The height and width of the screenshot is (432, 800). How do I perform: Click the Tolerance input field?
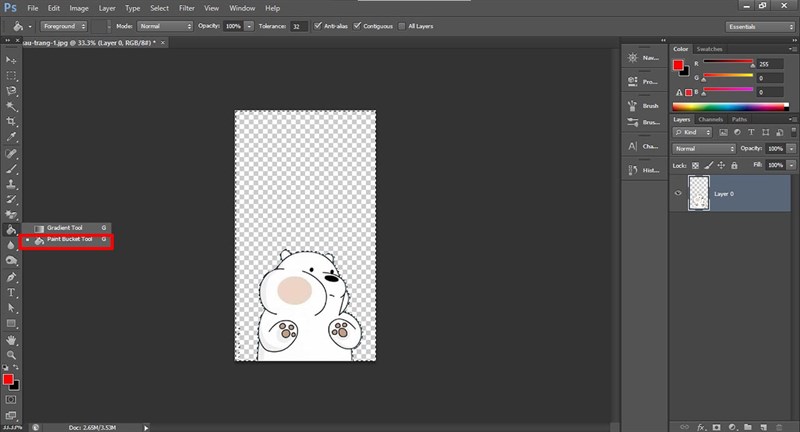click(x=298, y=26)
